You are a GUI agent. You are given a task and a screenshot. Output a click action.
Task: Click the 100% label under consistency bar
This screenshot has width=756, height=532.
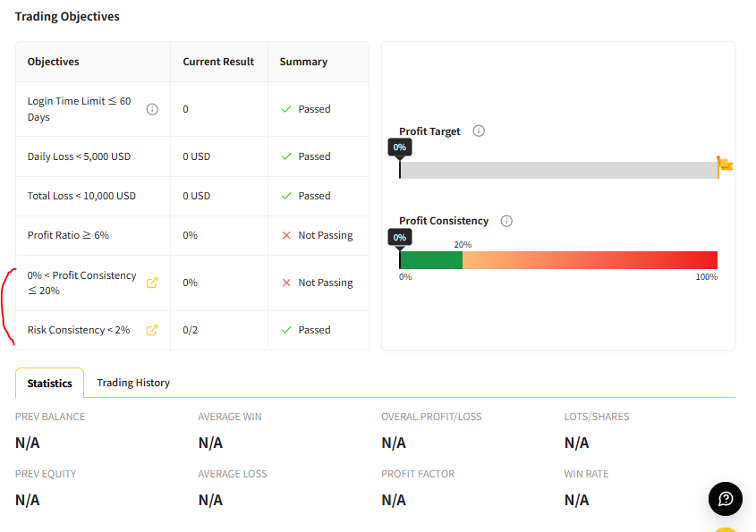pos(706,277)
